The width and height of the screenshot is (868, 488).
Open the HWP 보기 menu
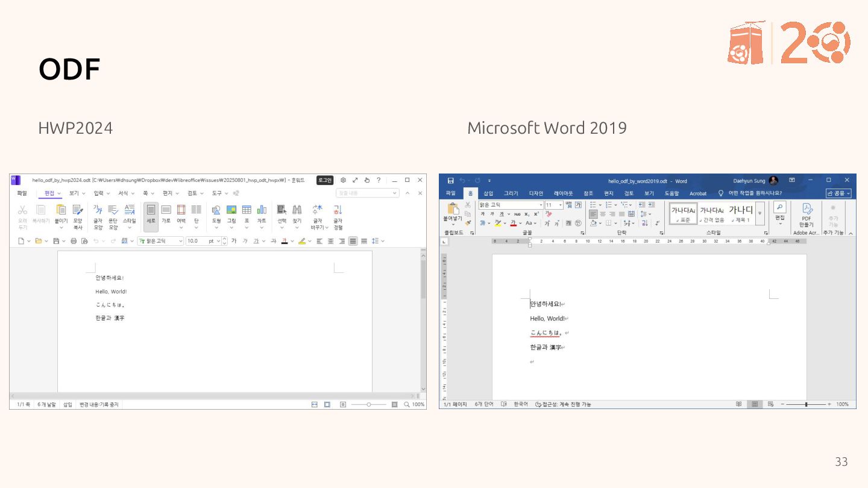click(x=77, y=193)
